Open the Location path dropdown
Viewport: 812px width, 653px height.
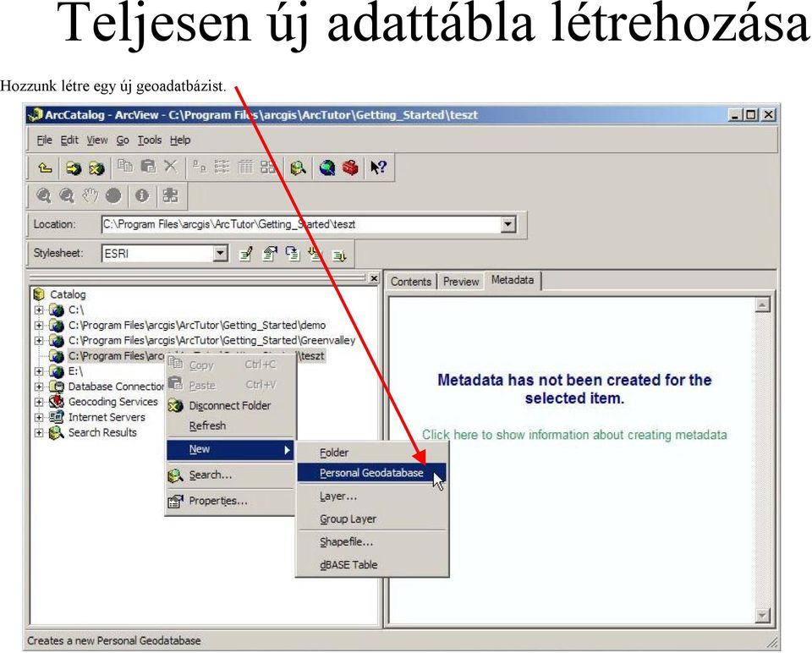click(x=508, y=224)
